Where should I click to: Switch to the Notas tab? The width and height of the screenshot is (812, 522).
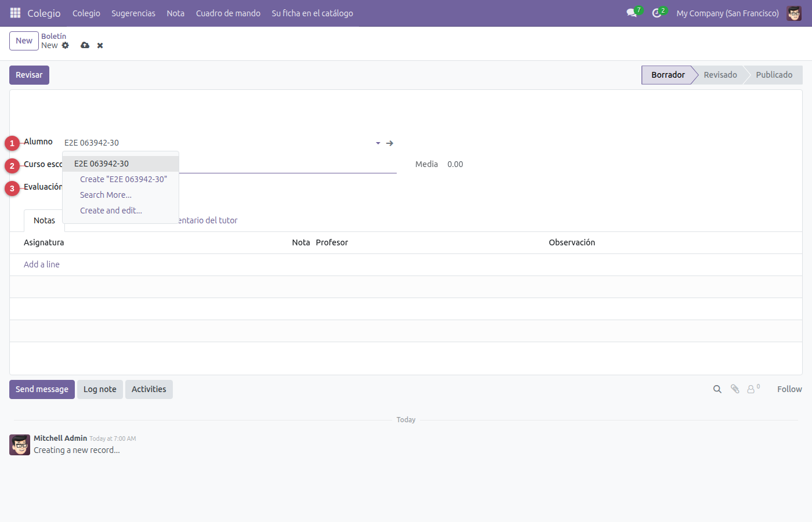tap(44, 220)
